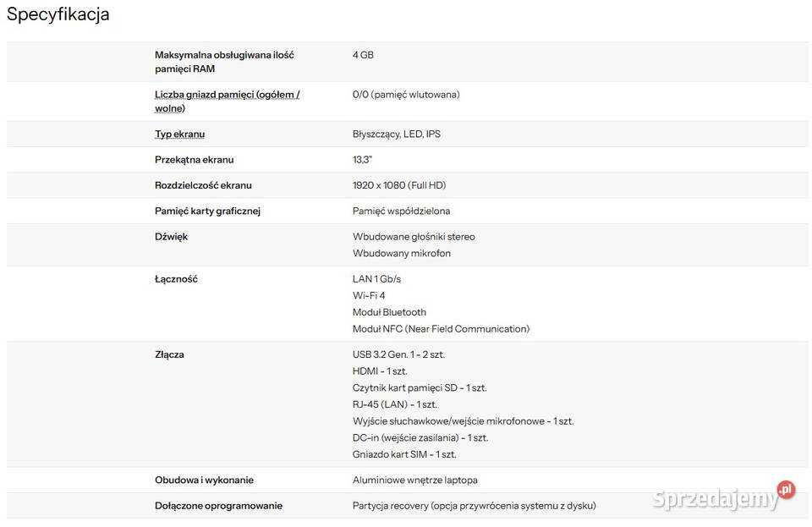Screen dimensions: 812x527
Task: Click the red .pl badge
Action: click(x=786, y=490)
